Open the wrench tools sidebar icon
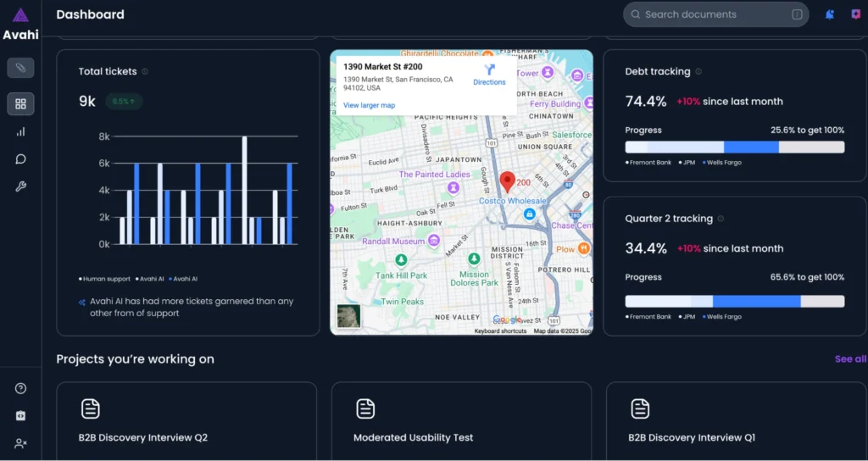This screenshot has height=461, width=868. tap(20, 186)
